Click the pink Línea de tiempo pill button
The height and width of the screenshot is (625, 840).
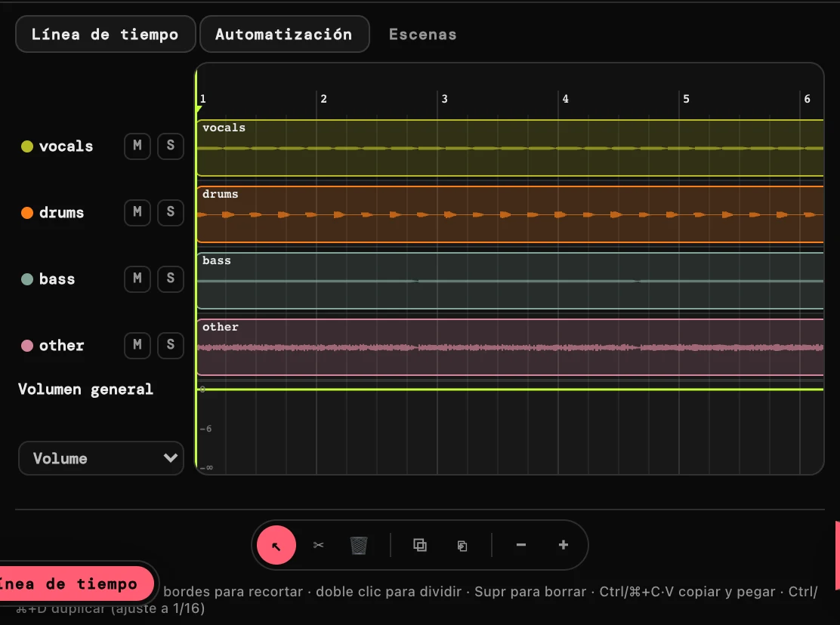tap(75, 583)
